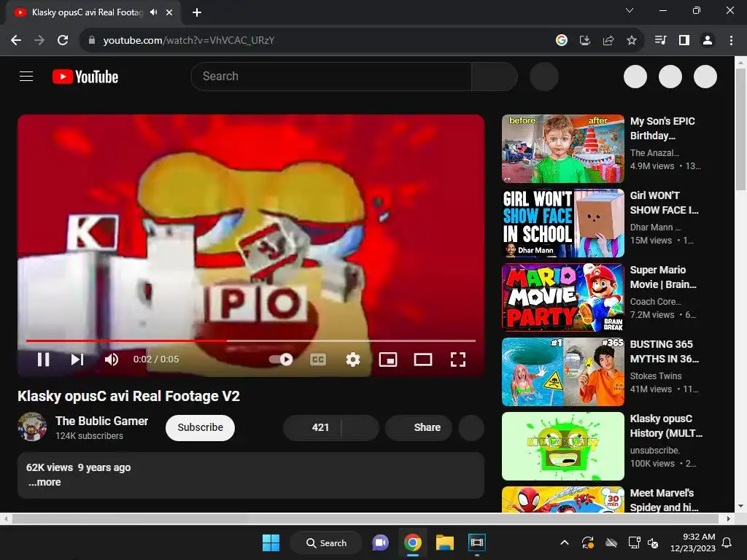Focus the YouTube search field

[x=331, y=76]
